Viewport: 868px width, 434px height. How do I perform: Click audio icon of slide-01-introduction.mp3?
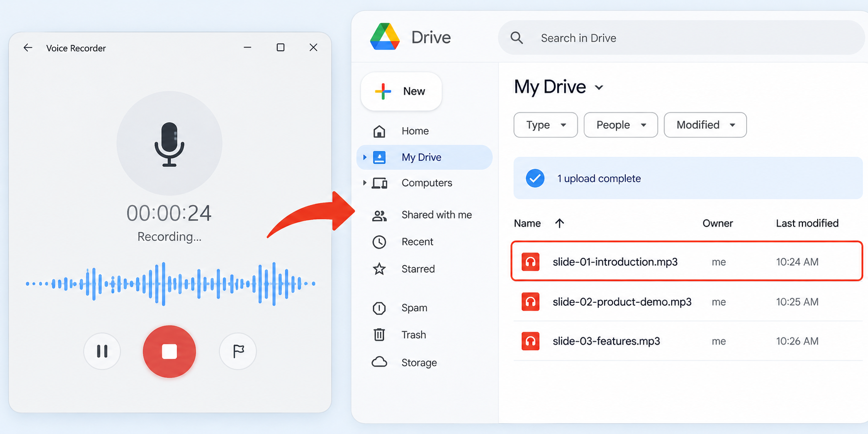click(530, 262)
